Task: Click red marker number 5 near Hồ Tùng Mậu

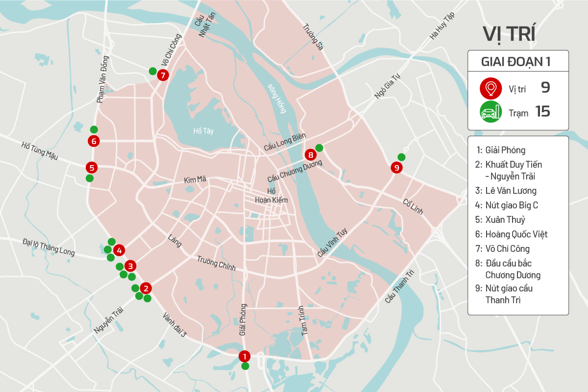Action: pos(92,167)
